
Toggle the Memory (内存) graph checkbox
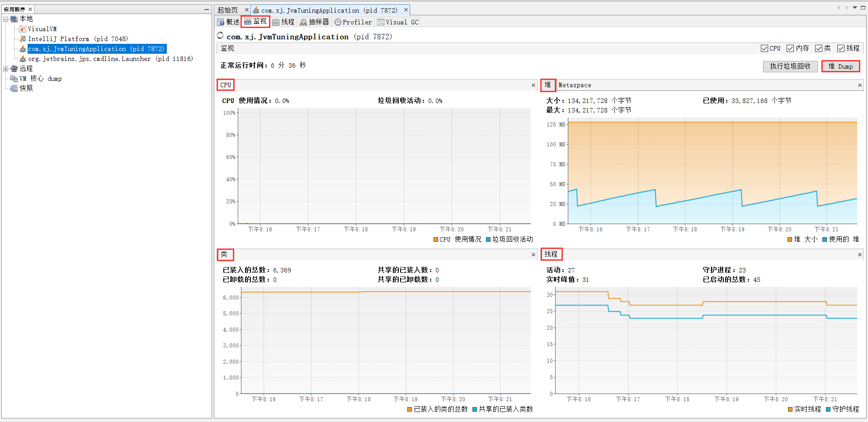790,48
